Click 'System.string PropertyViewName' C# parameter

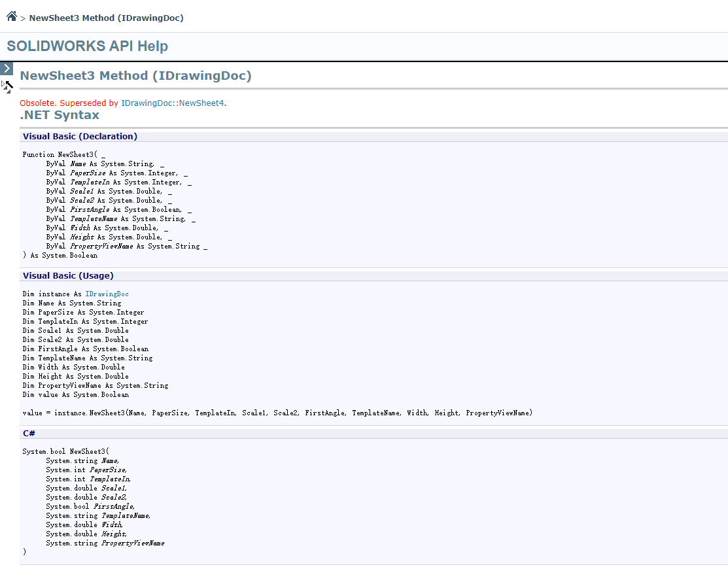click(105, 543)
